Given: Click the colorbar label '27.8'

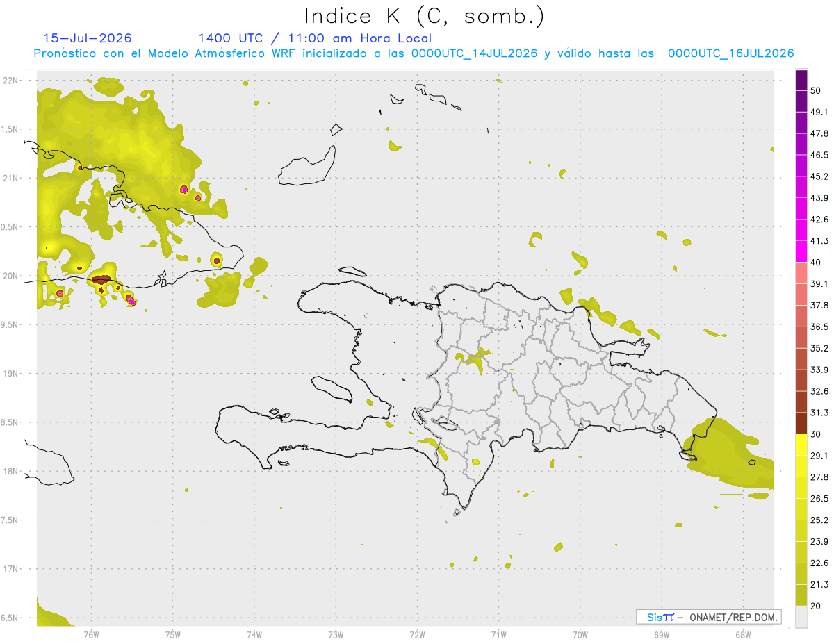Looking at the screenshot, I should 819,477.
